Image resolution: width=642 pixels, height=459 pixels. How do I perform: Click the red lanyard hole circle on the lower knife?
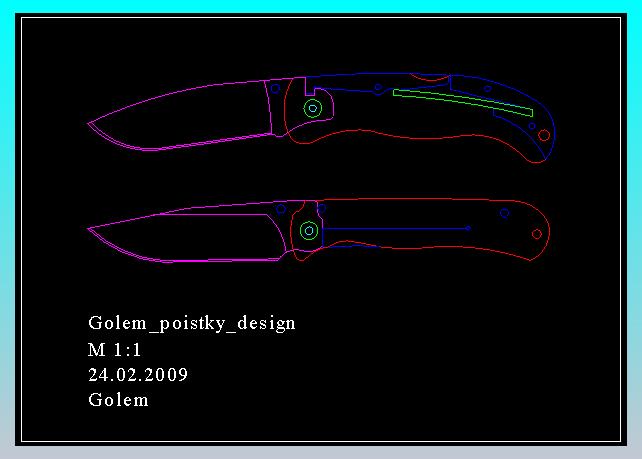click(537, 234)
